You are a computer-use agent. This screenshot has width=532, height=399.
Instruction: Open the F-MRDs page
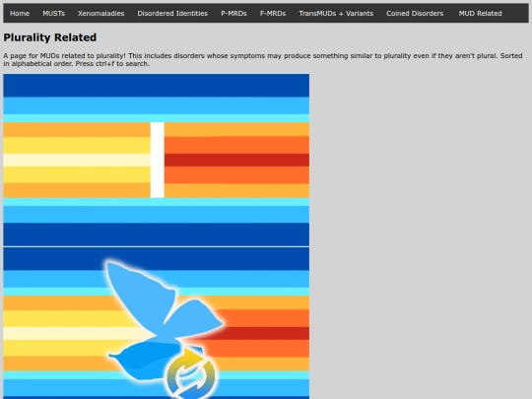pyautogui.click(x=273, y=14)
